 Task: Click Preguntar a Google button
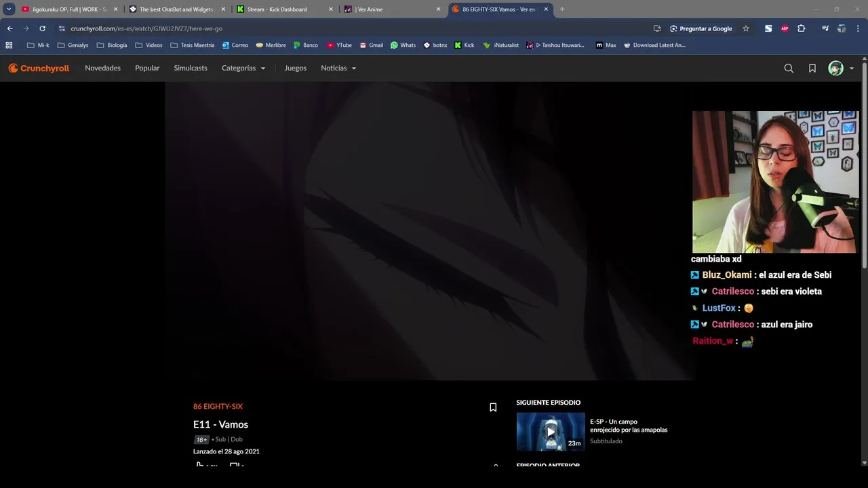(701, 28)
